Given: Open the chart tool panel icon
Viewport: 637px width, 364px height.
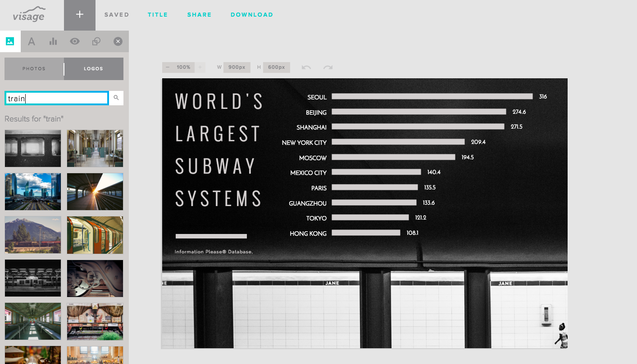Looking at the screenshot, I should click(x=53, y=41).
